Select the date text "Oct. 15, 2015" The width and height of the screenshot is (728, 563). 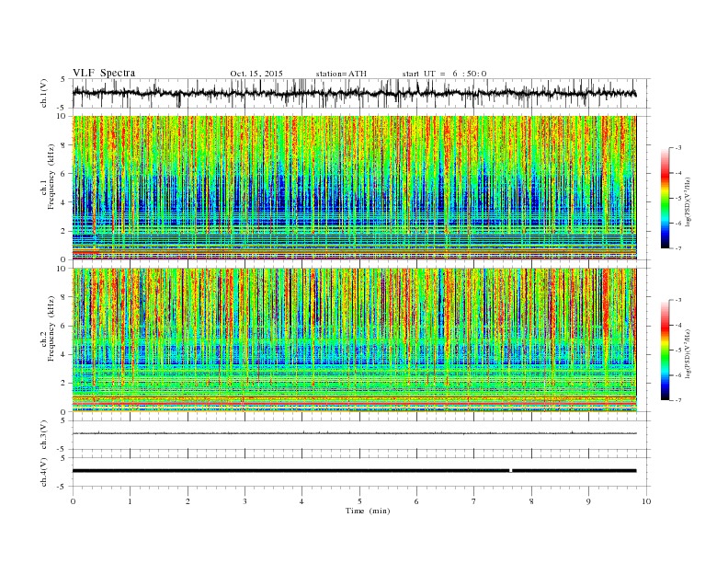tap(256, 74)
